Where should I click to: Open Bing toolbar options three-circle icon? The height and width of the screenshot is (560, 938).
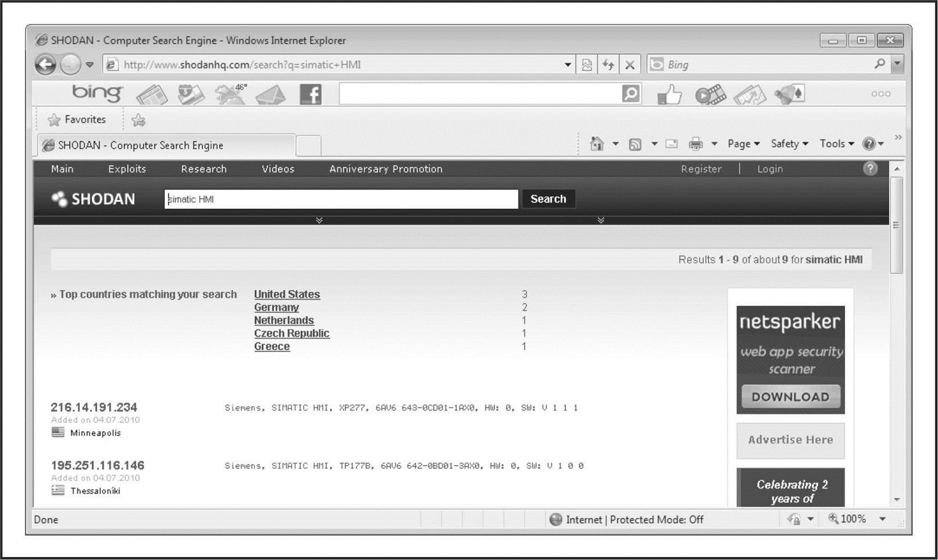(x=881, y=94)
